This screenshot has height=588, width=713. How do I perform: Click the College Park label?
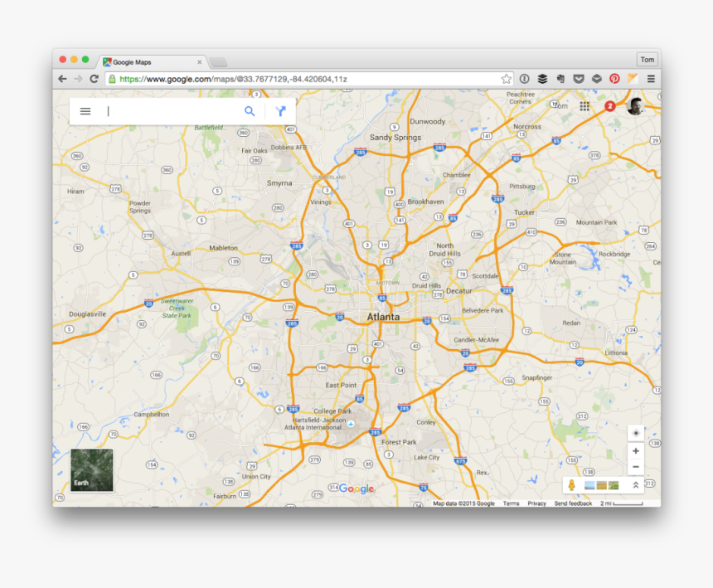(x=332, y=411)
